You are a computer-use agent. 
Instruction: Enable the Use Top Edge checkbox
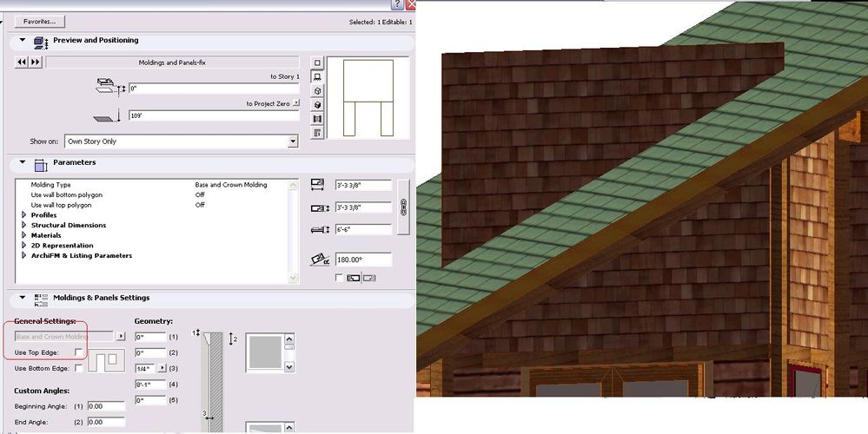click(78, 352)
